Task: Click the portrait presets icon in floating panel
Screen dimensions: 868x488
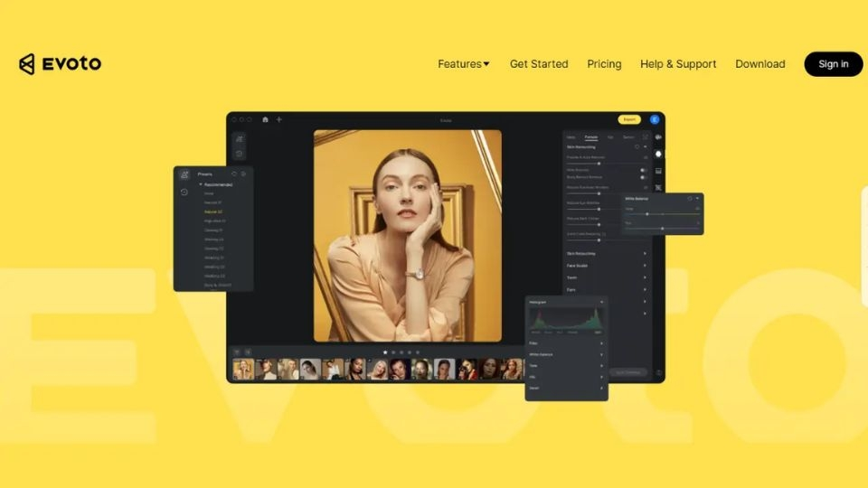Action: click(x=184, y=174)
